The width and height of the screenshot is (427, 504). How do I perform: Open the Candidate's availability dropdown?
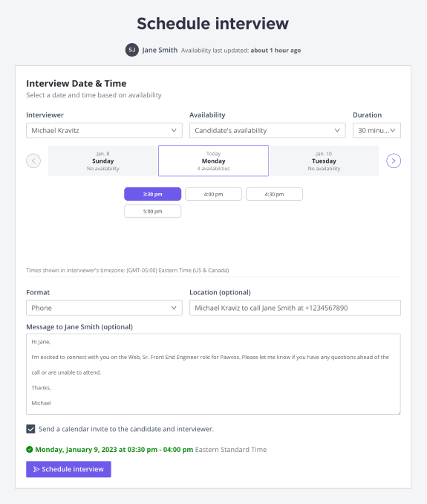267,131
